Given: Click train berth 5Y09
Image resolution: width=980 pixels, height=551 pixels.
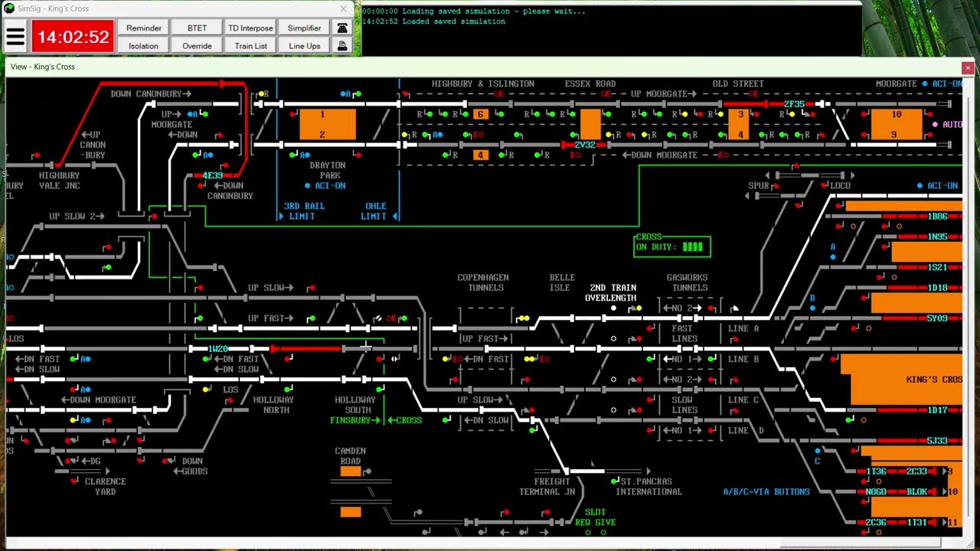Looking at the screenshot, I should (x=938, y=318).
